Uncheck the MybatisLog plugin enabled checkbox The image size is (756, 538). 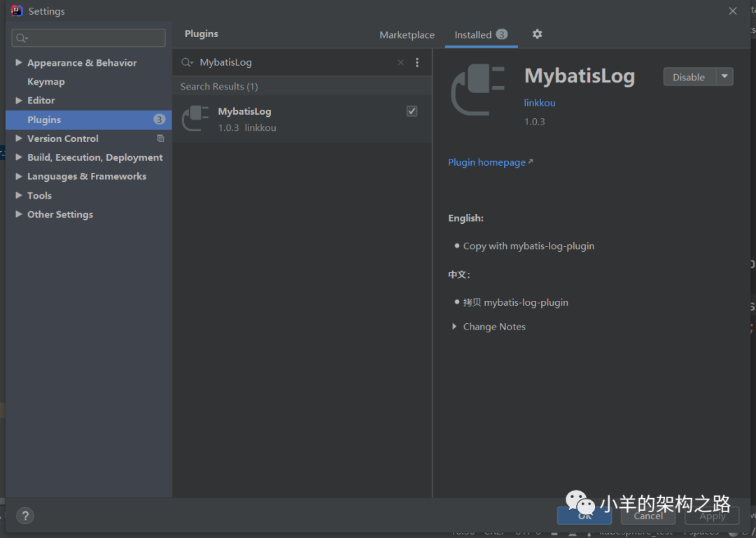412,111
